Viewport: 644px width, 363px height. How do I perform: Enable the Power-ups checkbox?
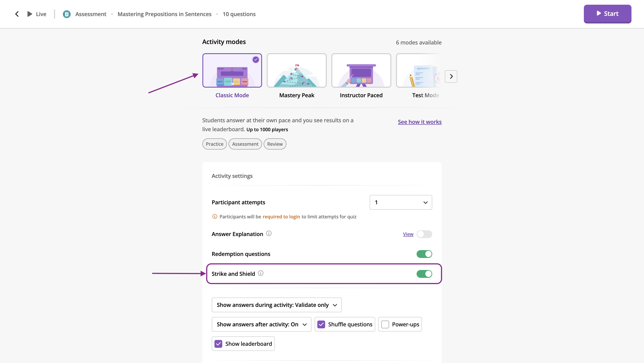[385, 324]
